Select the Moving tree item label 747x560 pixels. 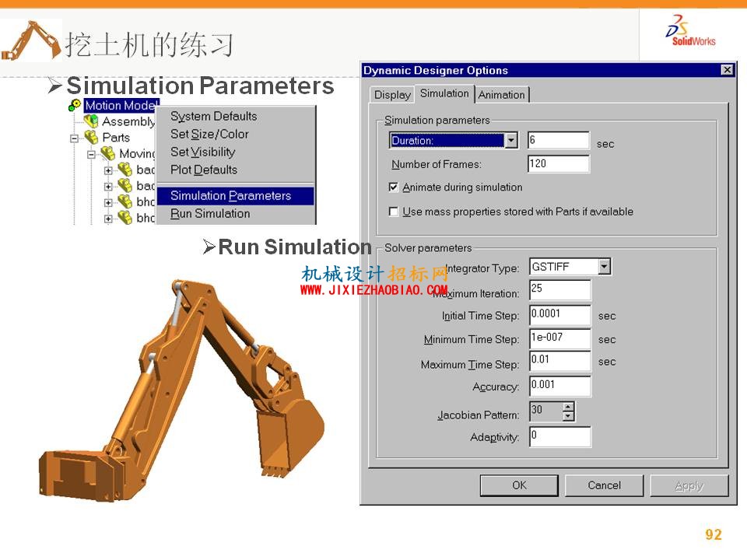pos(137,153)
